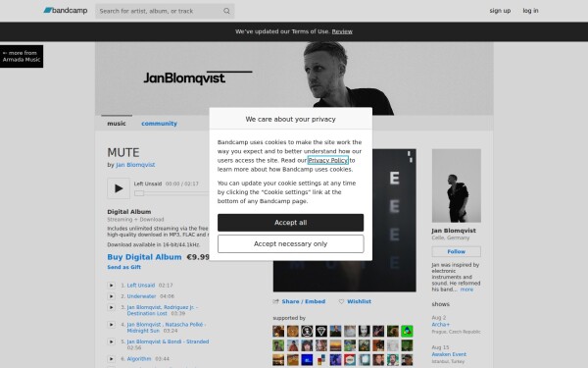Open the Destination Lost track link
This screenshot has width=588, height=368.
[163, 310]
